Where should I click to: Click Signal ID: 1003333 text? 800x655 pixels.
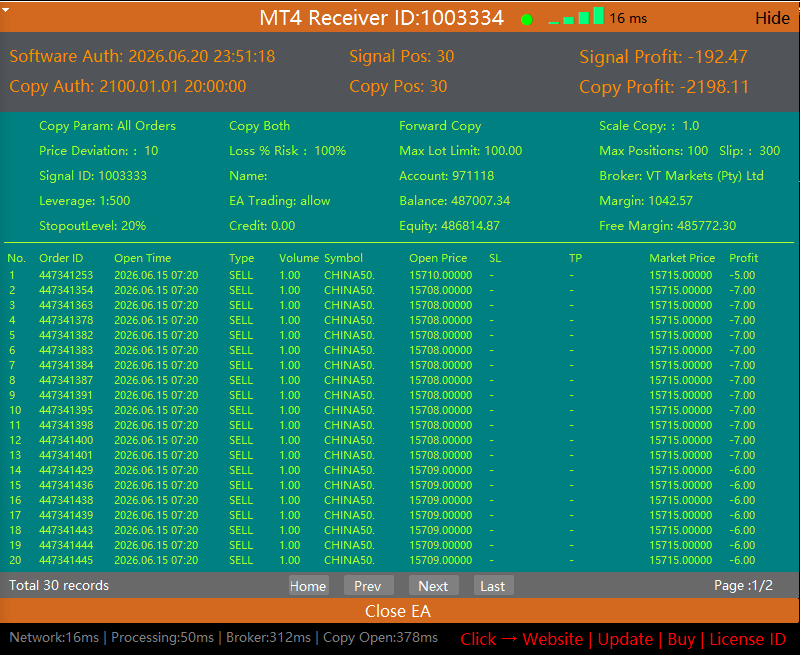click(x=93, y=176)
